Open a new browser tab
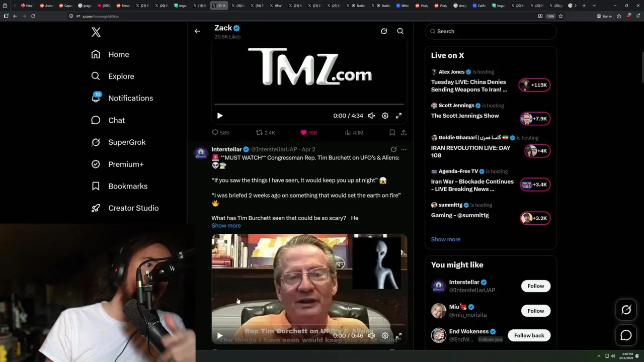Screen dimensions: 644x362 pos(584,6)
